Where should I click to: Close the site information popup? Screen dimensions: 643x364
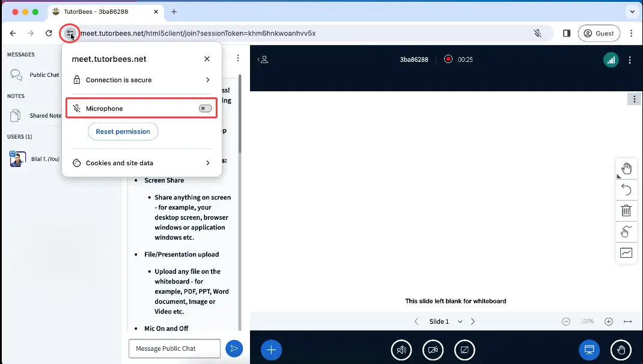click(207, 59)
